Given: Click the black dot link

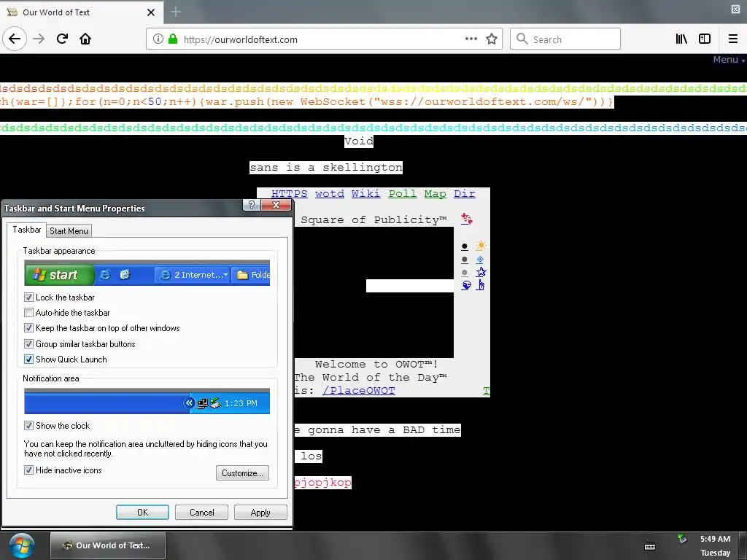Looking at the screenshot, I should [465, 246].
